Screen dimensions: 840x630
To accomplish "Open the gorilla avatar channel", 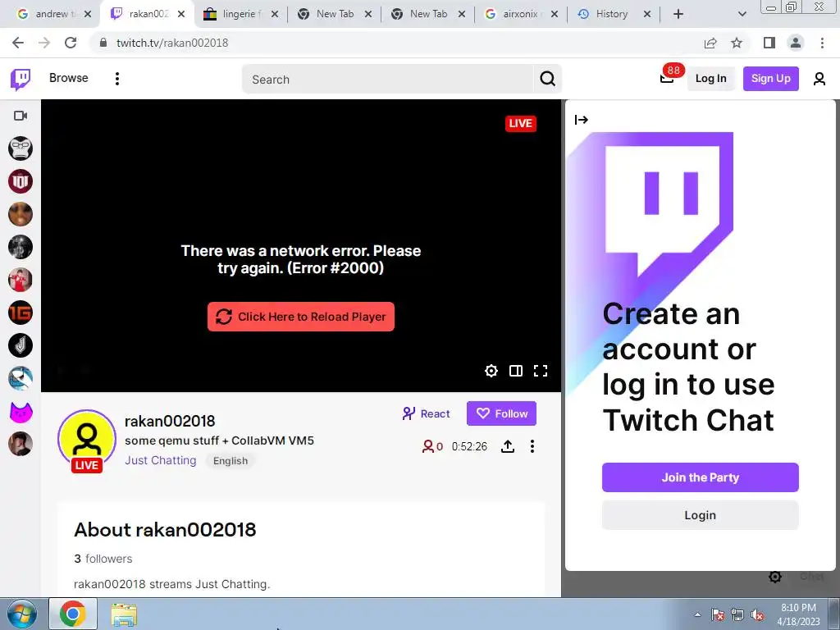I will (21, 148).
